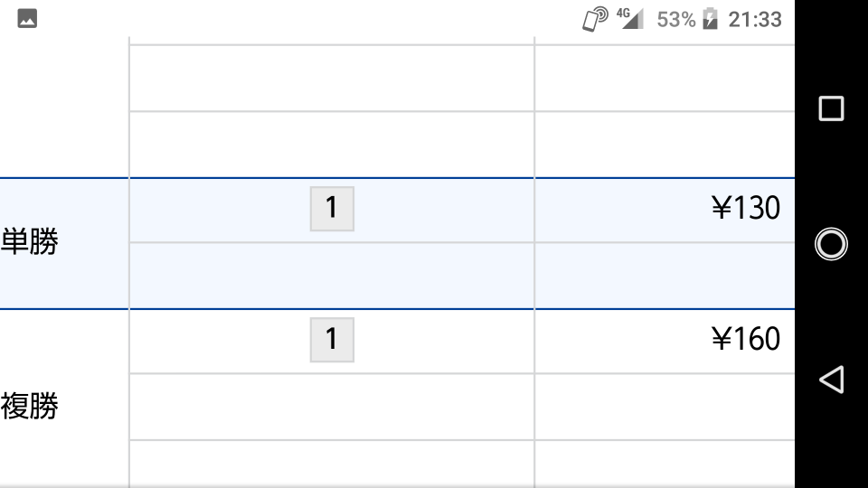Select the ¥130 payout amount

coord(746,208)
